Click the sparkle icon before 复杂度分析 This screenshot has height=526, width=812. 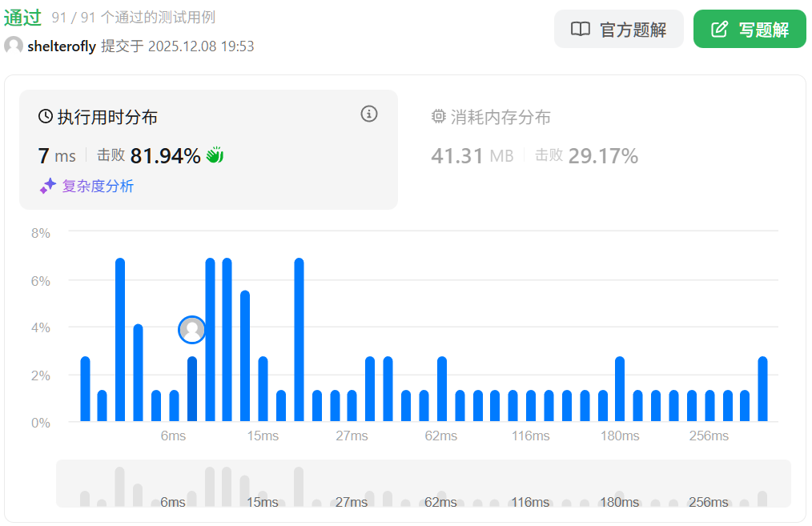pos(48,187)
